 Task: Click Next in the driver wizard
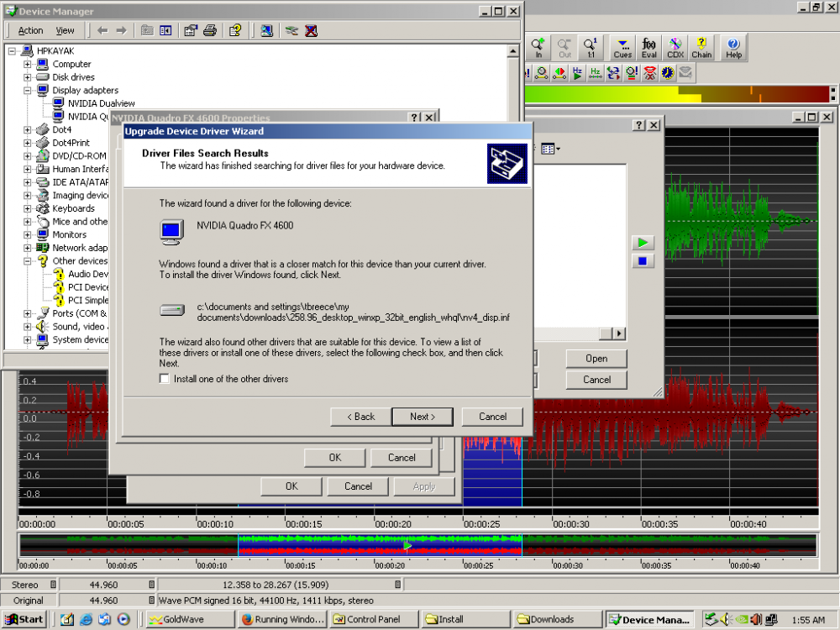tap(422, 417)
